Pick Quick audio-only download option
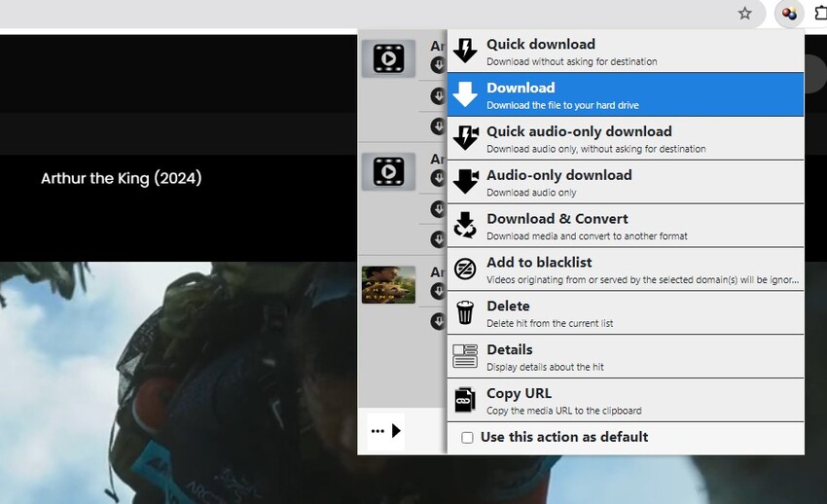Viewport: 827px width, 504px height. (626, 139)
